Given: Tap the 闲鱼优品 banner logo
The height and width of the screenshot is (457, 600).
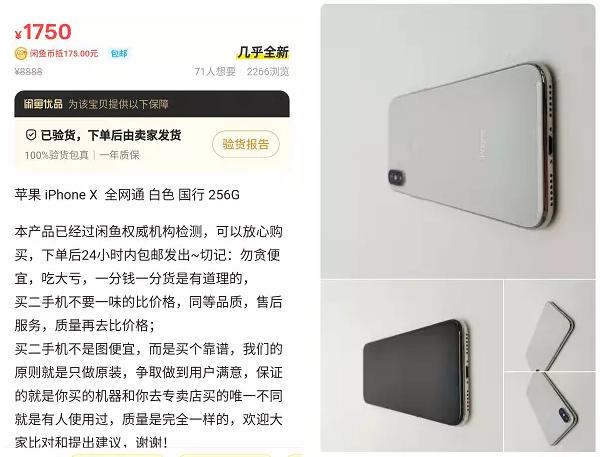Looking at the screenshot, I should tap(43, 104).
